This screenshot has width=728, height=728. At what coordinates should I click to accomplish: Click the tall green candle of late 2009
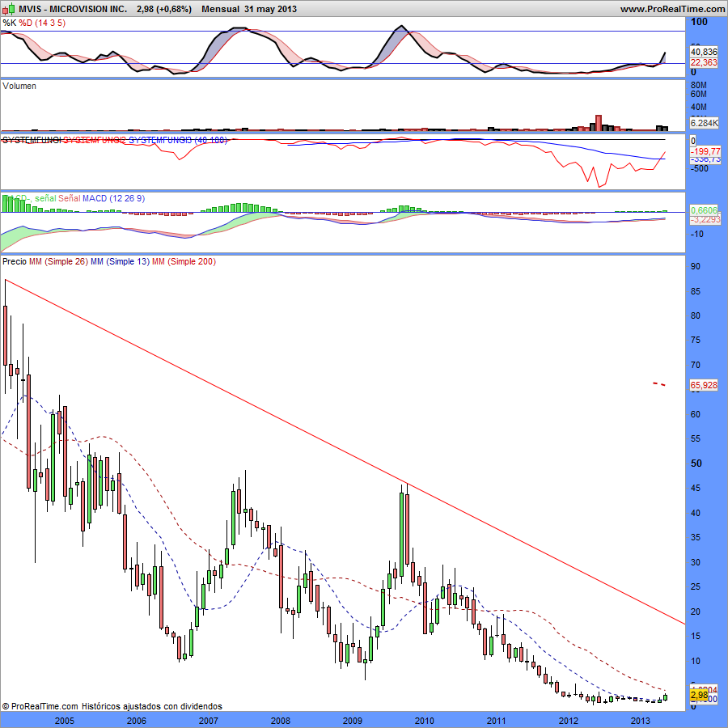pos(401,535)
